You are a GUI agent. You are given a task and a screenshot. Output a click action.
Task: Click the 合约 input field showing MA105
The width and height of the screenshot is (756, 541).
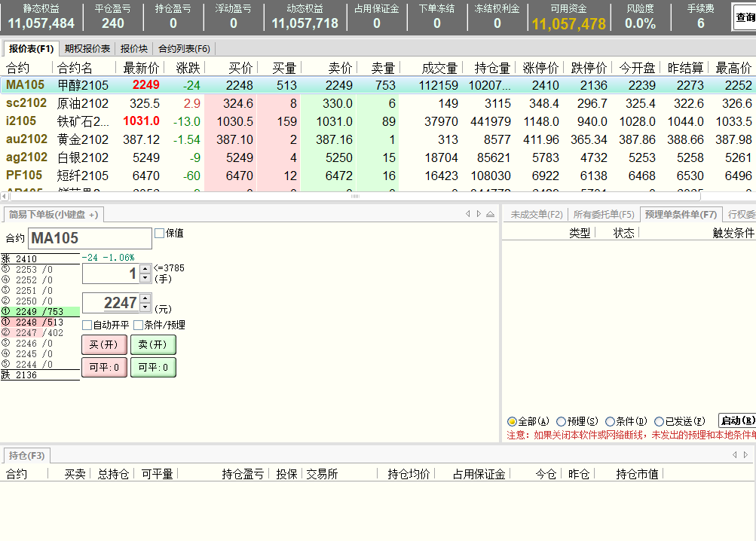pos(90,239)
